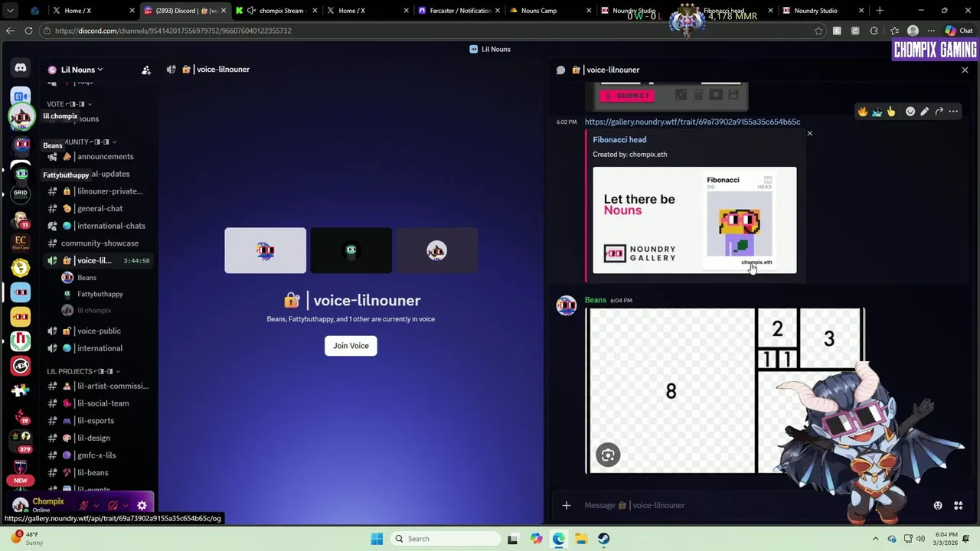The width and height of the screenshot is (980, 551).
Task: Click the browser address bar URL
Action: [173, 31]
